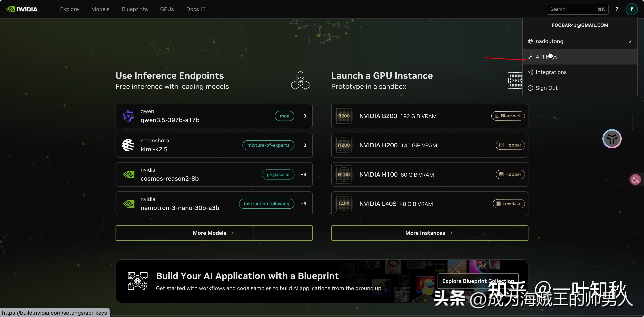
Task: Click the L40S GPU chip icon
Action: [344, 204]
